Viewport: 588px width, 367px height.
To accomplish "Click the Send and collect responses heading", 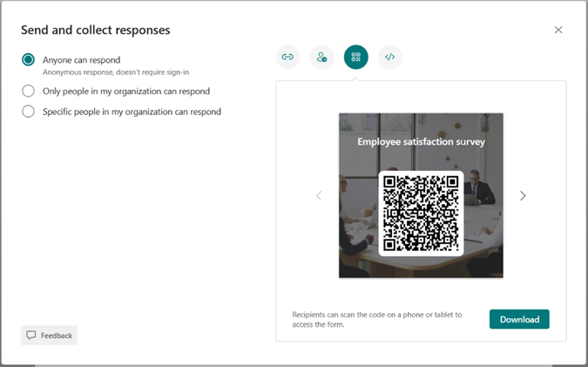I will 96,30.
